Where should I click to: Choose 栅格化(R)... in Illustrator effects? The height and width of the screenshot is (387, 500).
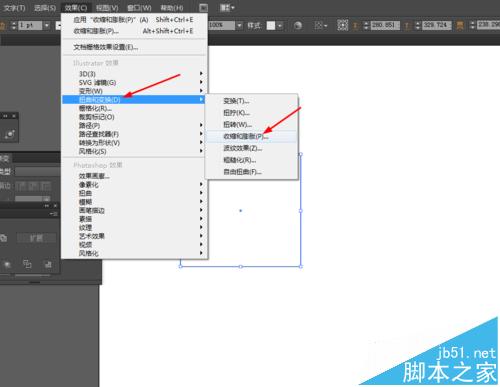pyautogui.click(x=134, y=108)
